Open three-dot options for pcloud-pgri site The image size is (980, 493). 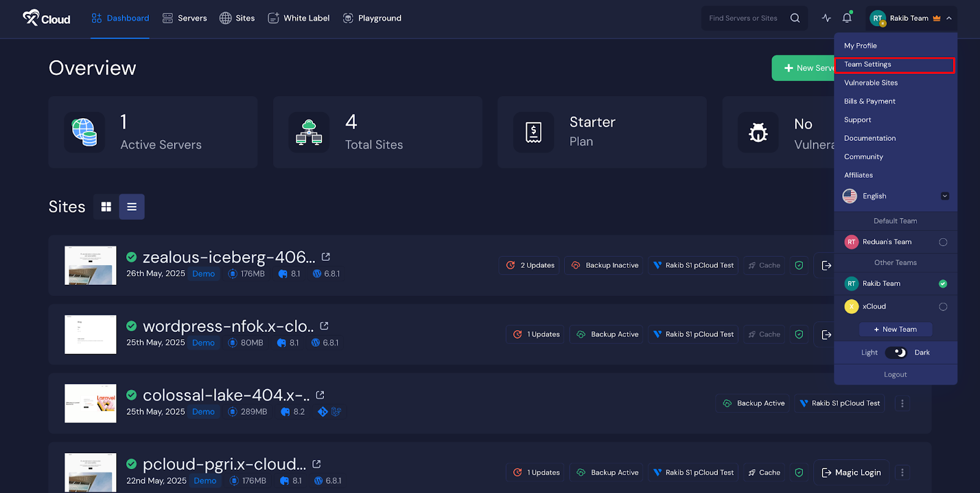coord(902,472)
